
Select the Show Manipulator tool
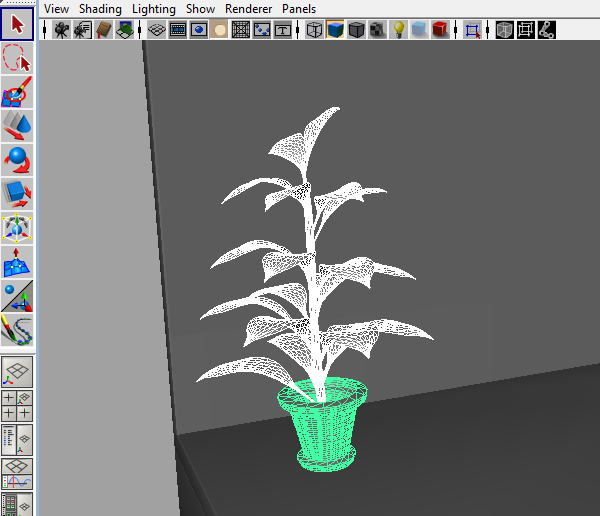(17, 296)
